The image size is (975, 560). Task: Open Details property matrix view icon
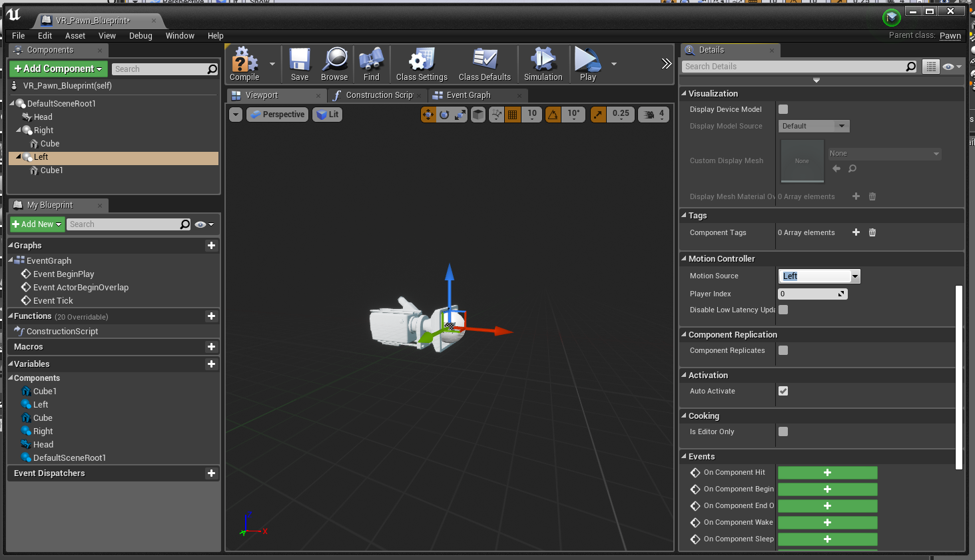click(931, 67)
